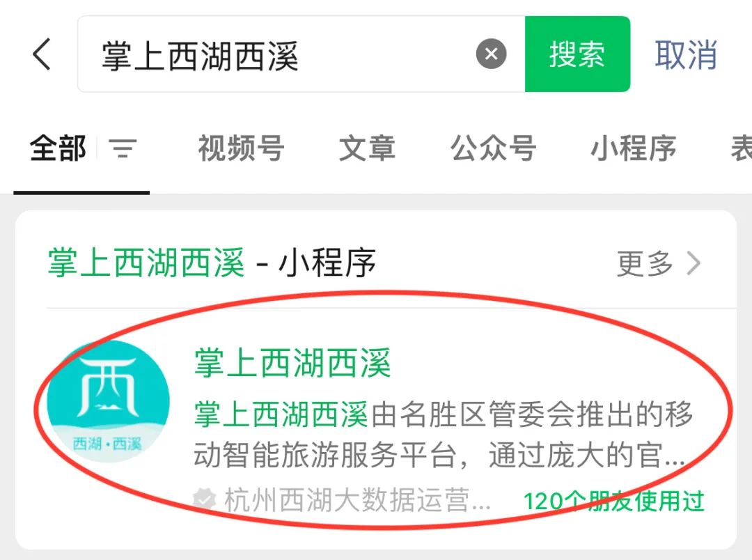Select the 全部 tab

pyautogui.click(x=58, y=148)
